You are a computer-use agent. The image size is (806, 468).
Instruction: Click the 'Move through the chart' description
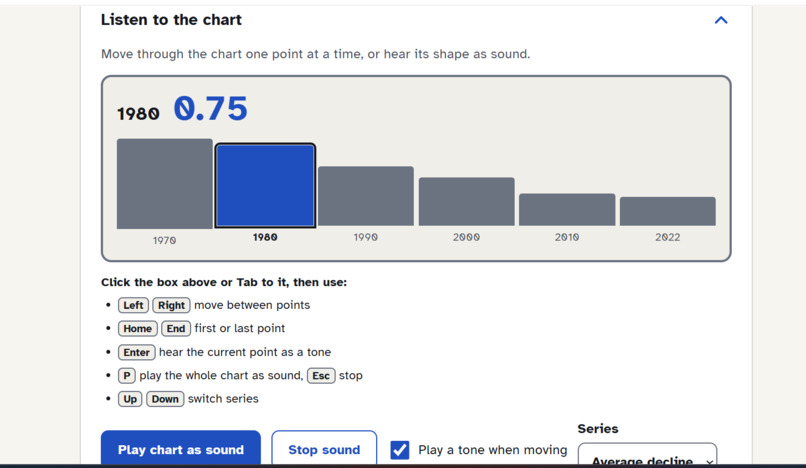315,54
